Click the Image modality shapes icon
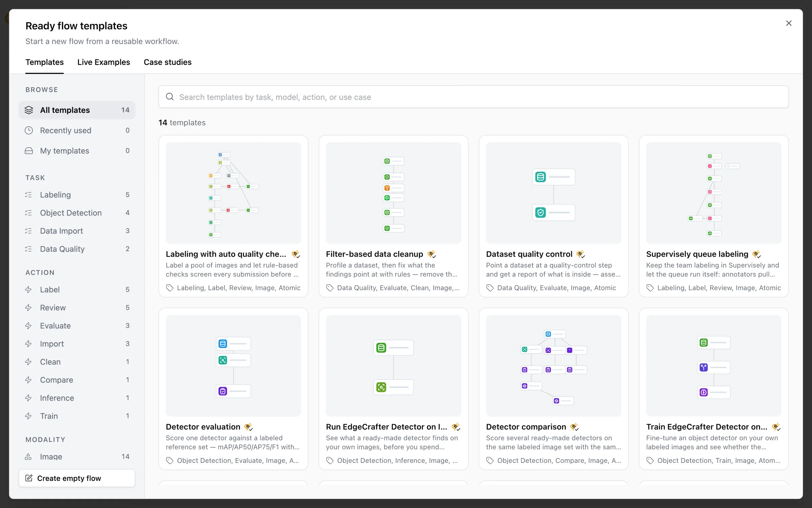 tap(28, 457)
